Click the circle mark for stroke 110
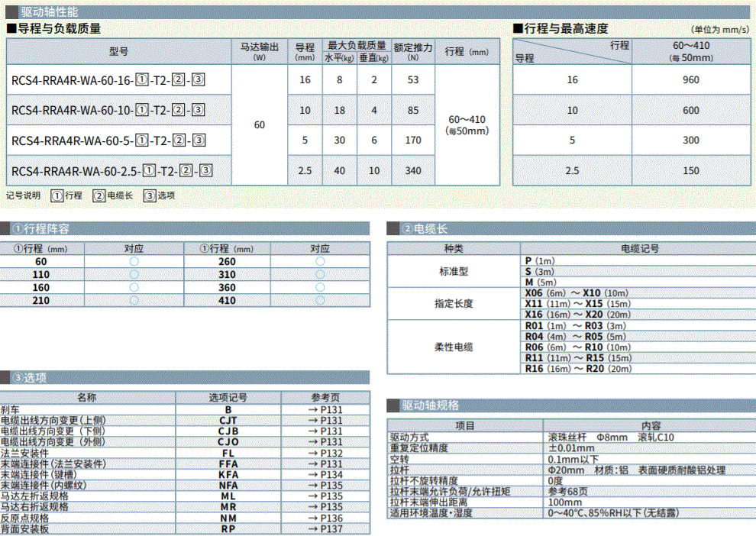 tap(134, 274)
